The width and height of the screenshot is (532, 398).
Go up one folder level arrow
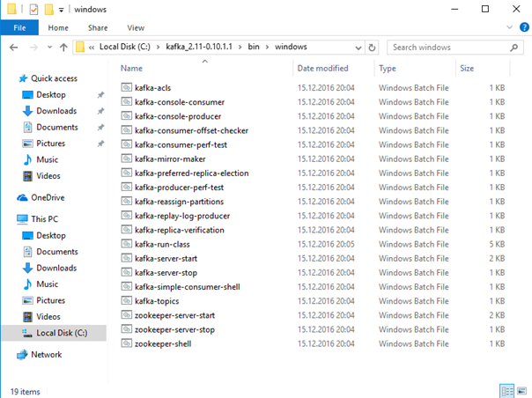point(63,48)
